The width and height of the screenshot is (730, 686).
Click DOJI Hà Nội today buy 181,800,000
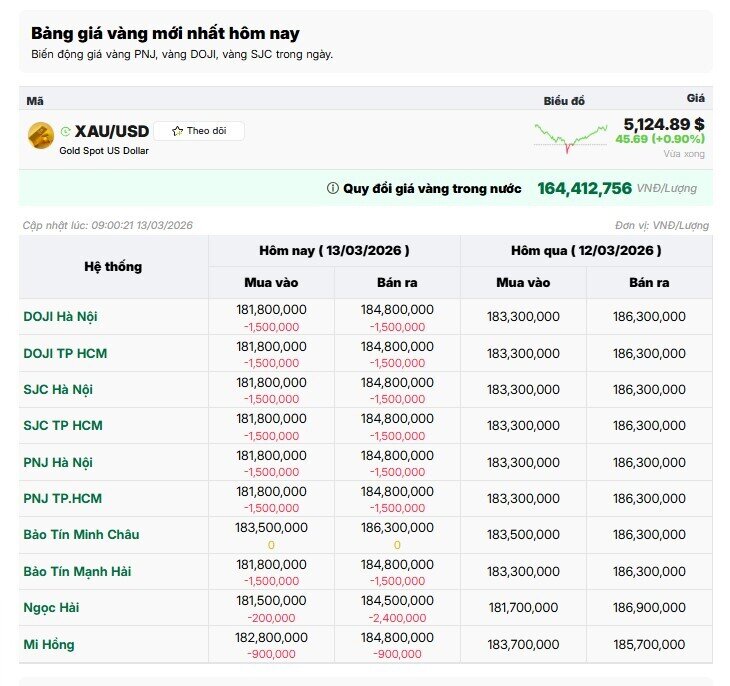click(x=271, y=310)
